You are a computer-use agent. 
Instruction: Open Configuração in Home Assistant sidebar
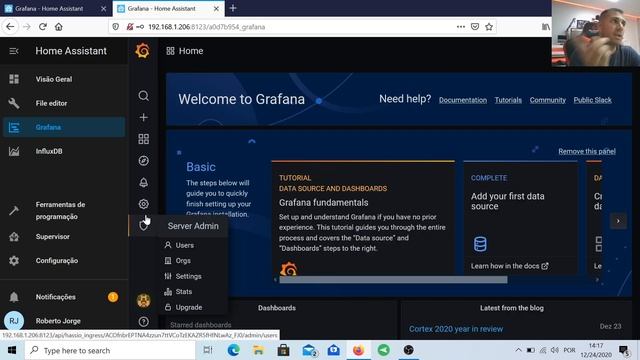click(x=64, y=260)
